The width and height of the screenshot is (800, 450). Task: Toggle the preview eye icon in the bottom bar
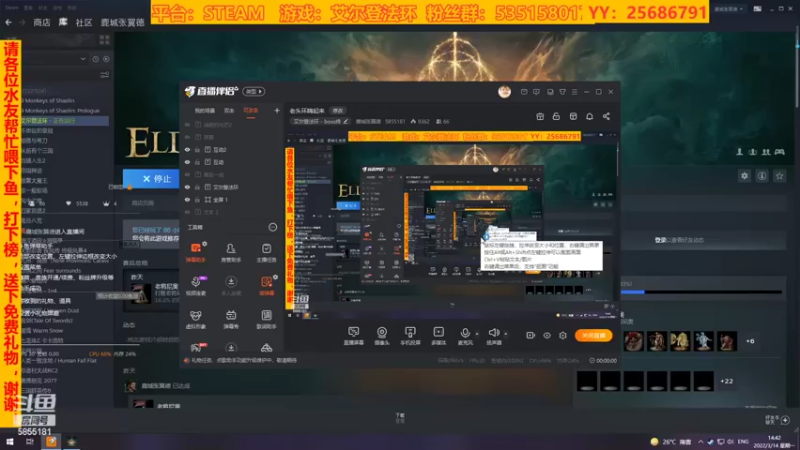(x=547, y=335)
